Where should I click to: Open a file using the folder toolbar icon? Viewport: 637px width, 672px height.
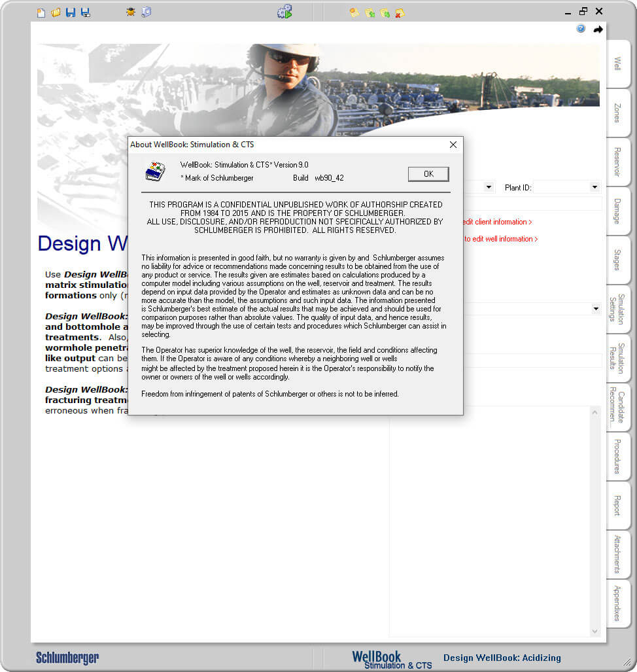(x=55, y=11)
